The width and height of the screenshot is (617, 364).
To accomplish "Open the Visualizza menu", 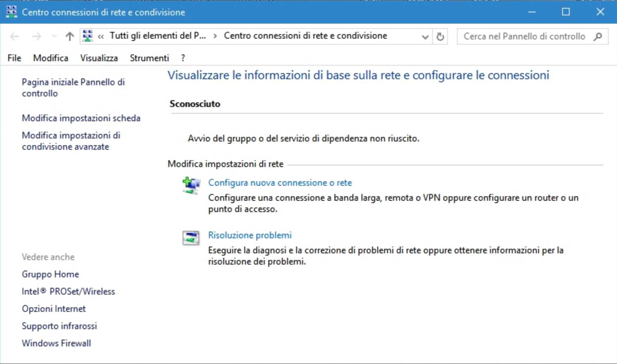I will click(x=99, y=58).
